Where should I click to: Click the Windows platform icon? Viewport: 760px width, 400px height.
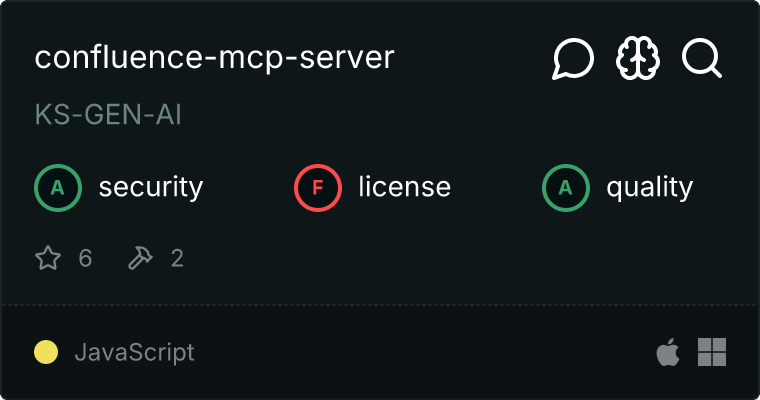pyautogui.click(x=712, y=352)
